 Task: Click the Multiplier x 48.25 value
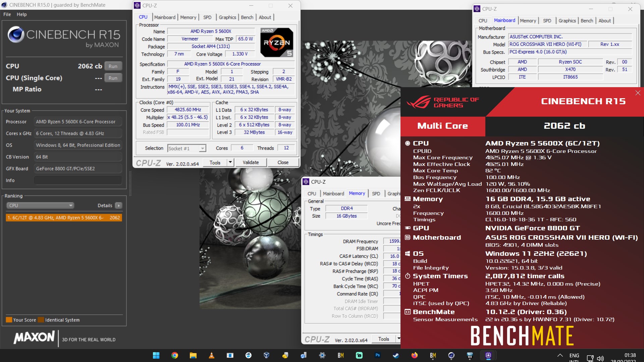(188, 117)
